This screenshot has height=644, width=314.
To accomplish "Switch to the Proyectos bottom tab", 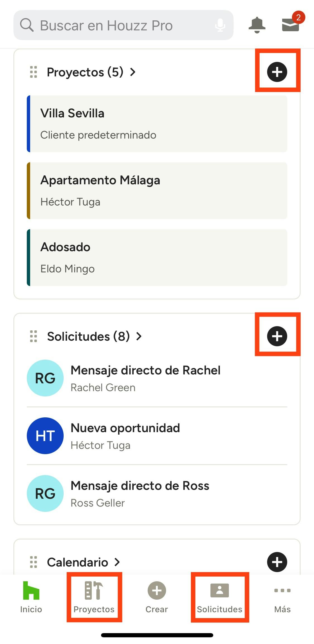I will pos(94,597).
